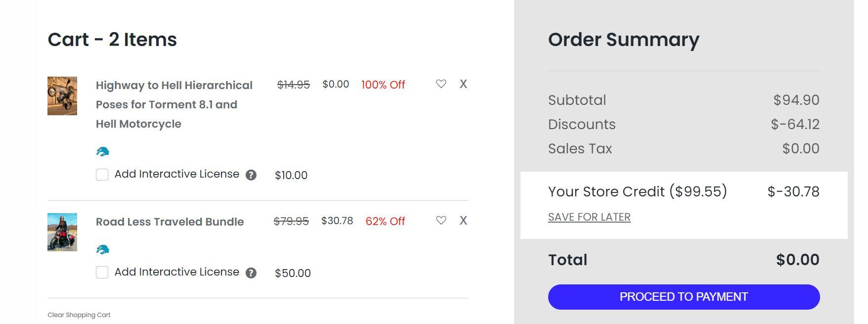Click the Your Store Credit ($99.55) line
Image resolution: width=868 pixels, height=324 pixels.
[x=637, y=191]
